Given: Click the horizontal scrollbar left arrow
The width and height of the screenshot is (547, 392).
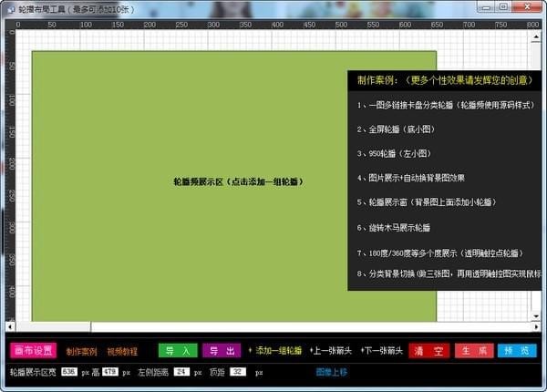Looking at the screenshot, I should [x=10, y=326].
